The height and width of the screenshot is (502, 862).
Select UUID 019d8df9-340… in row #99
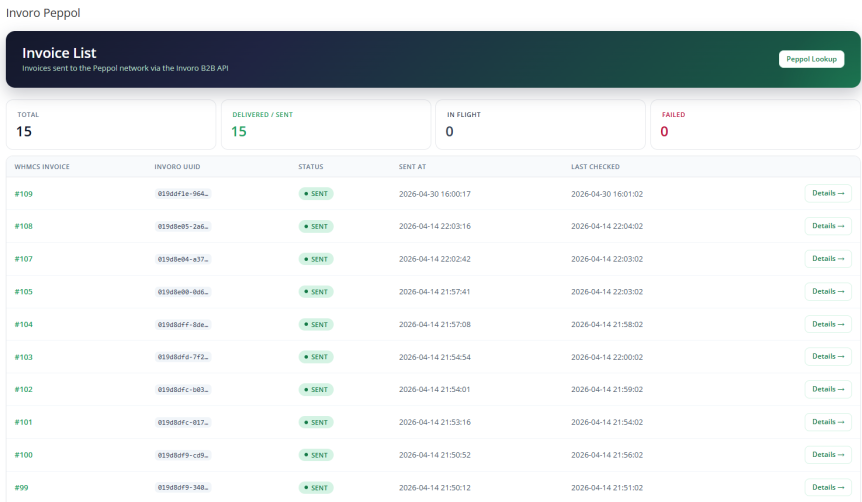[x=183, y=488]
